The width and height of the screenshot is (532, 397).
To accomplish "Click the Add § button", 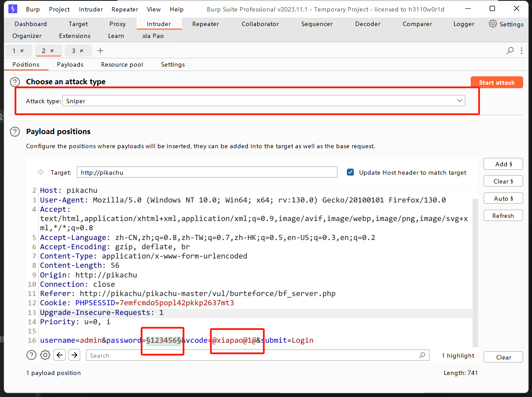I will [x=503, y=164].
